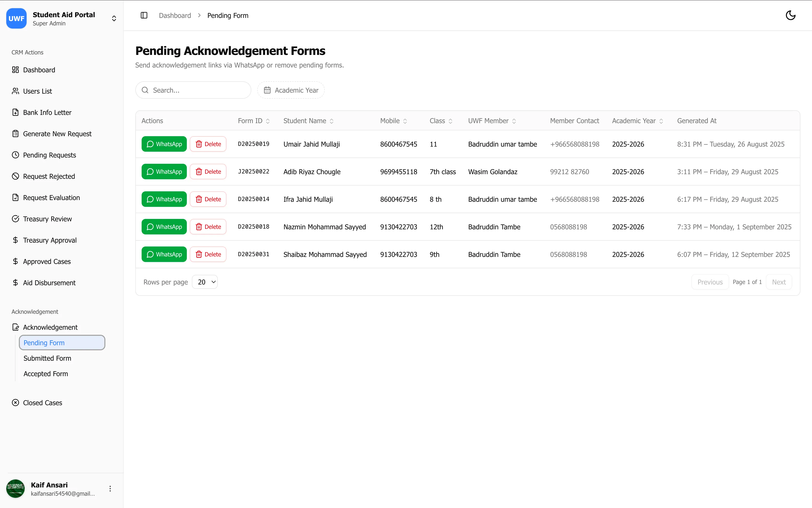Focus the Search input field
The image size is (812, 508).
point(193,90)
